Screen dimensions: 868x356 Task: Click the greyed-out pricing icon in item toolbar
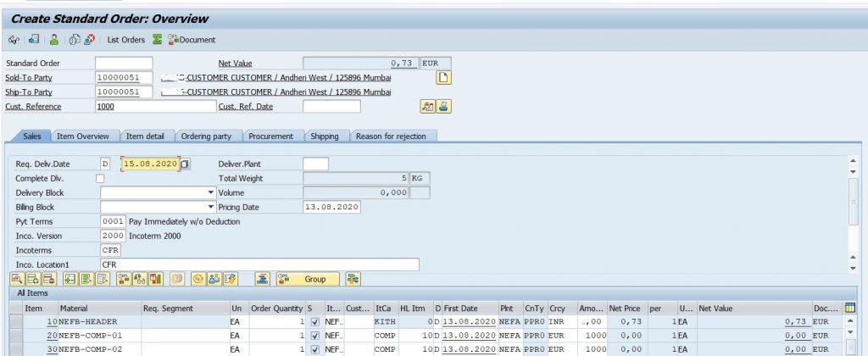(x=177, y=279)
